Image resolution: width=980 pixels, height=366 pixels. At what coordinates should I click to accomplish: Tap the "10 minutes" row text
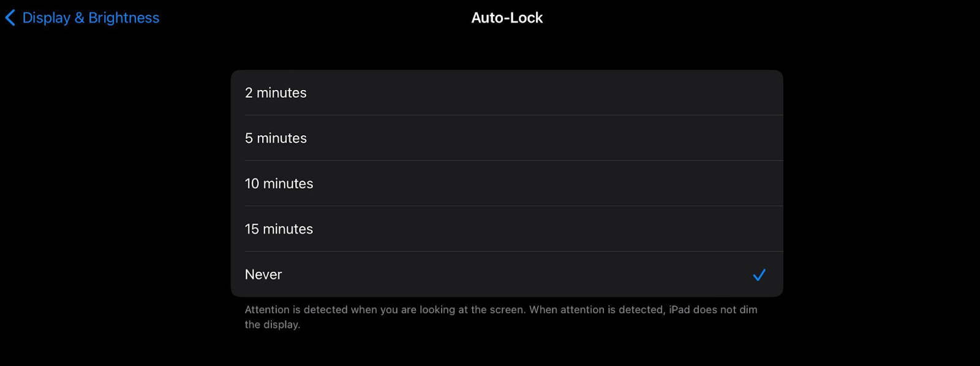[x=279, y=184]
